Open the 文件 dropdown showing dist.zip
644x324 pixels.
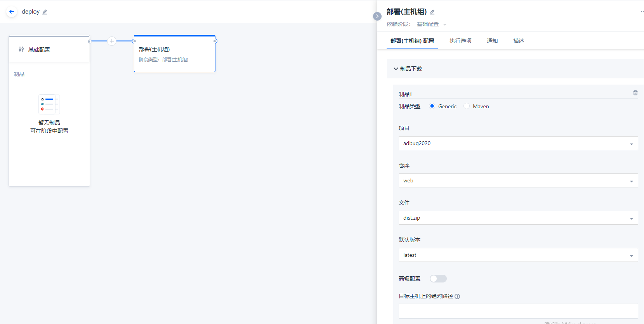tap(518, 218)
